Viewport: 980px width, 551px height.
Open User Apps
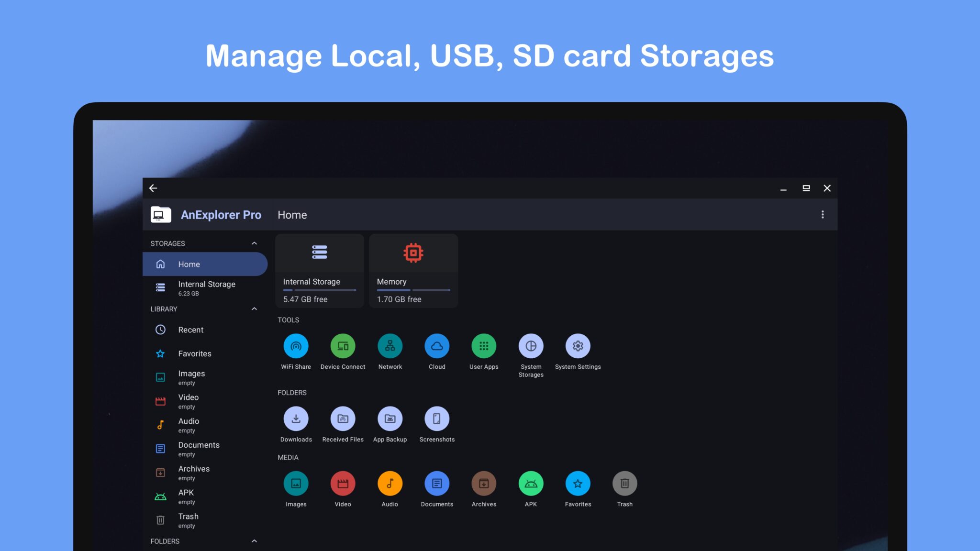click(483, 346)
